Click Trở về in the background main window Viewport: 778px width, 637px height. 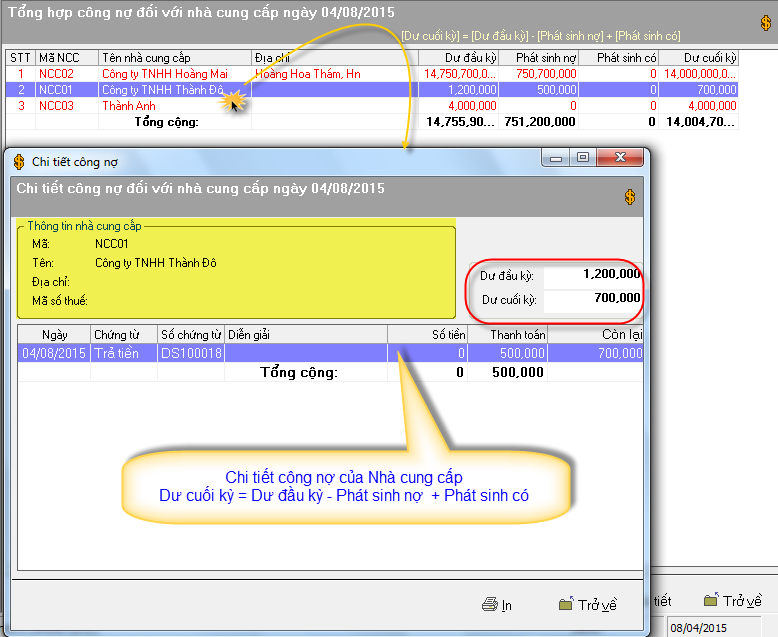[x=733, y=601]
